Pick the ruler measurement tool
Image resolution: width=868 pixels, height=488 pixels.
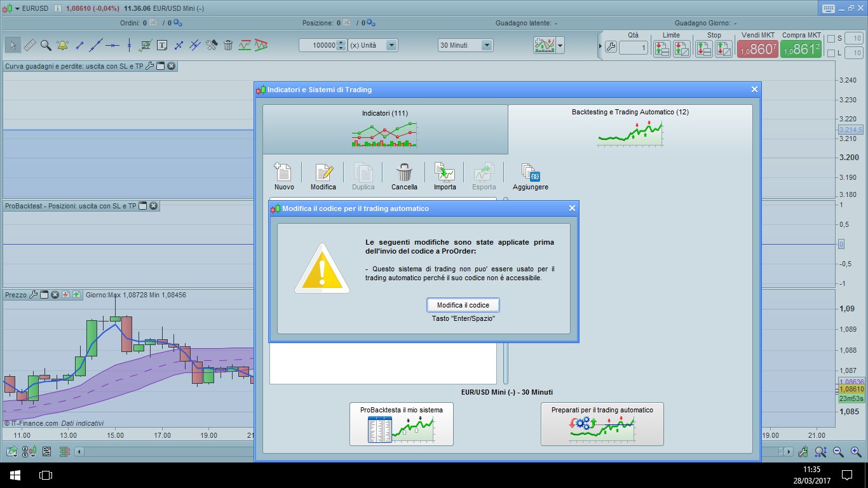pos(29,45)
